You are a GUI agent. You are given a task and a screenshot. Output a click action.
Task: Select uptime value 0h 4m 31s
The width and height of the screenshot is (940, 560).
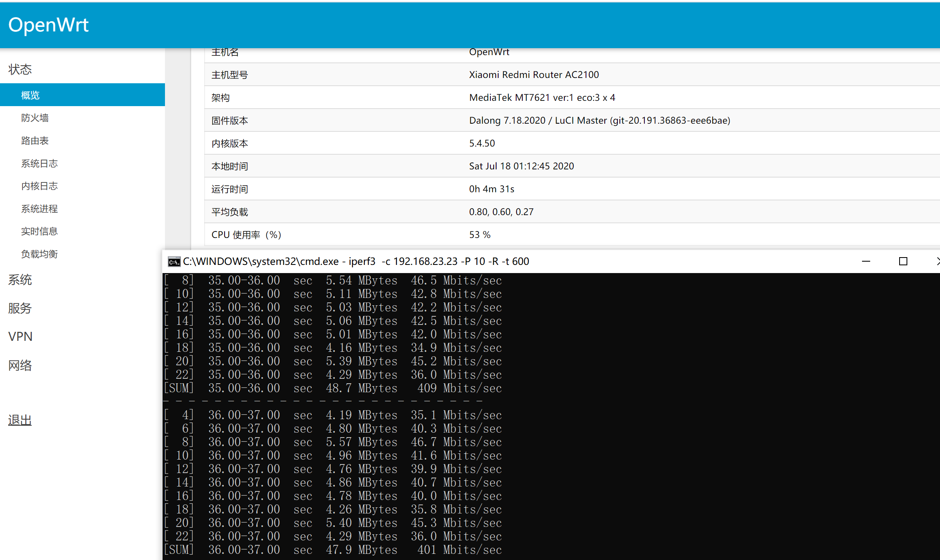[492, 189]
